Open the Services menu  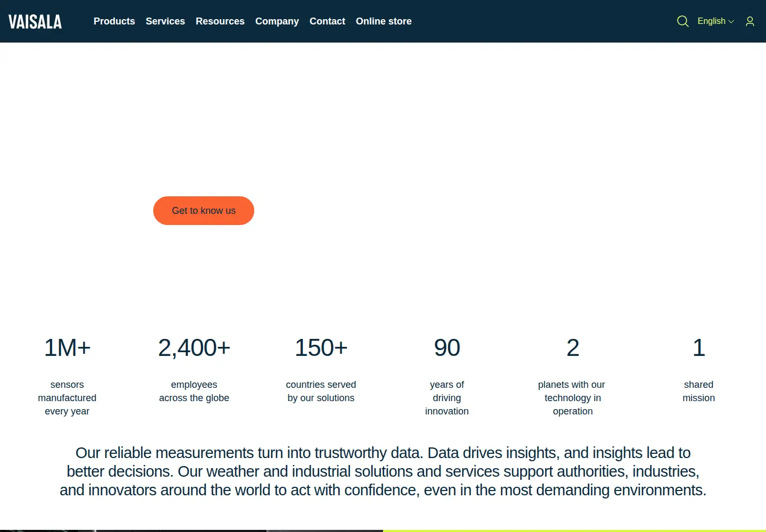(165, 21)
